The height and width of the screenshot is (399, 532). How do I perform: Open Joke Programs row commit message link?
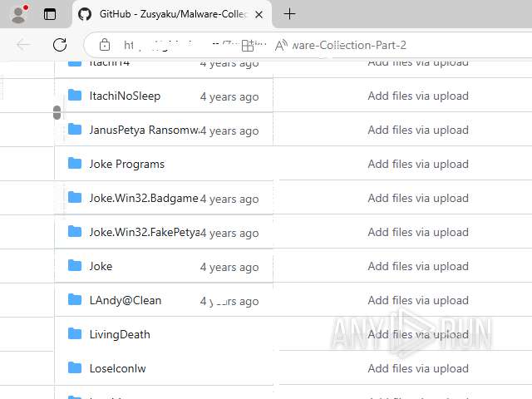coord(418,165)
